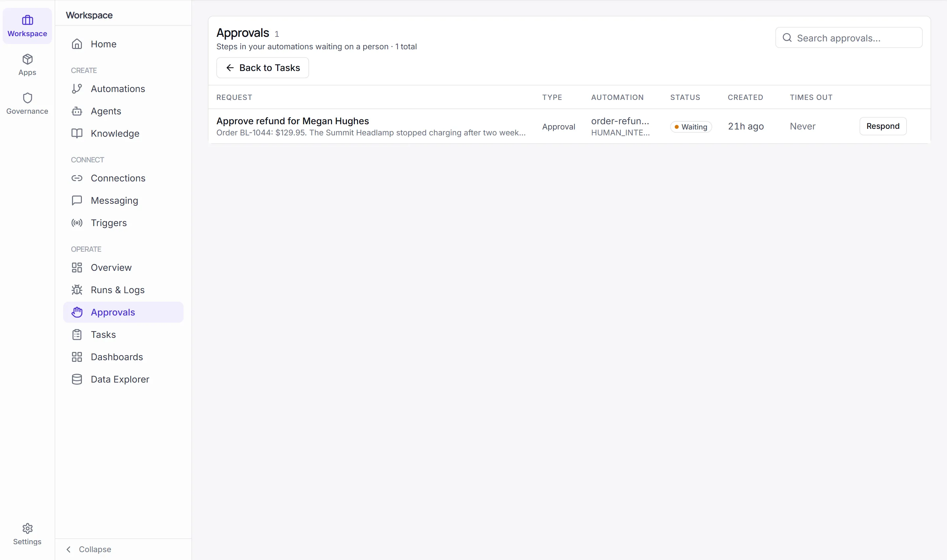The height and width of the screenshot is (560, 947).
Task: Click the 'Approval' type cell
Action: point(558,127)
